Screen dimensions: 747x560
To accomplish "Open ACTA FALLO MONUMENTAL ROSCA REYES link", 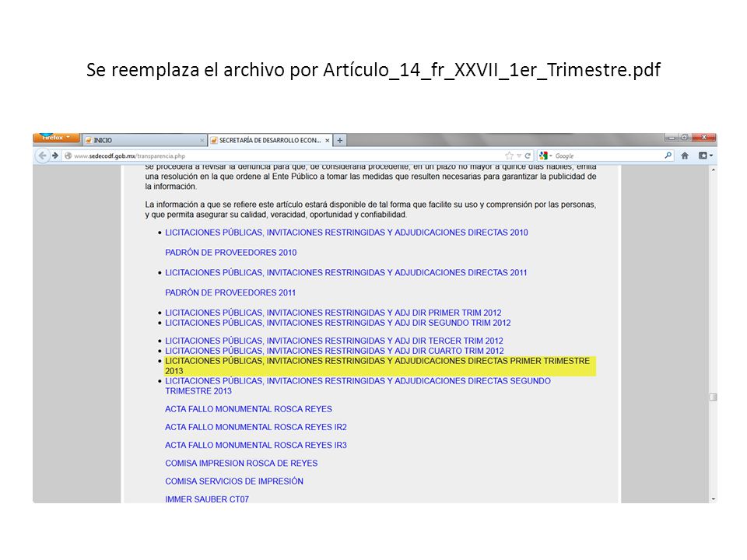I will 248,409.
